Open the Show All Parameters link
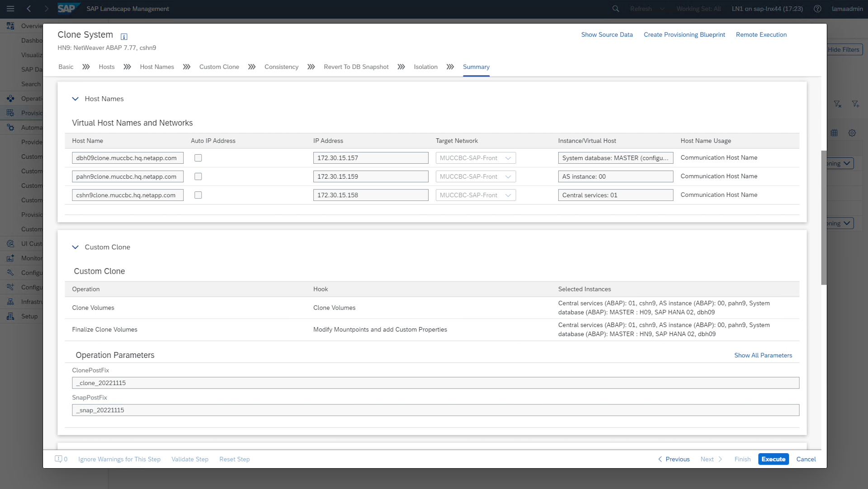Image resolution: width=868 pixels, height=489 pixels. (763, 355)
